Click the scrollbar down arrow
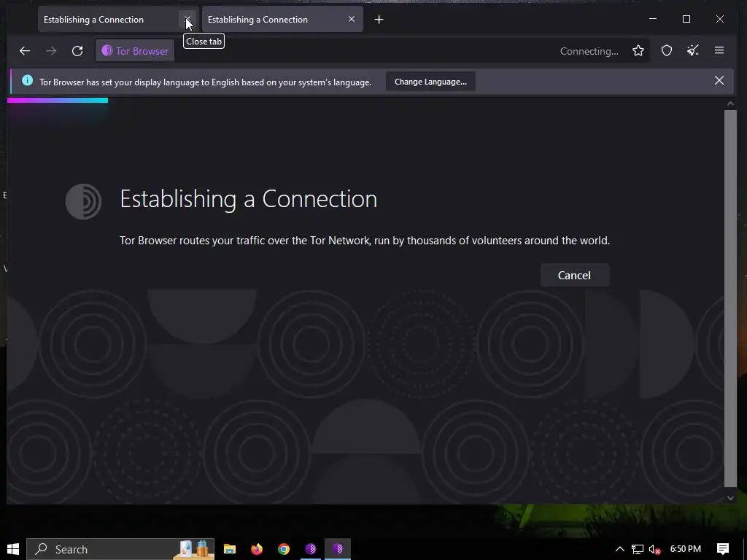Viewport: 747px width, 560px height. (730, 498)
